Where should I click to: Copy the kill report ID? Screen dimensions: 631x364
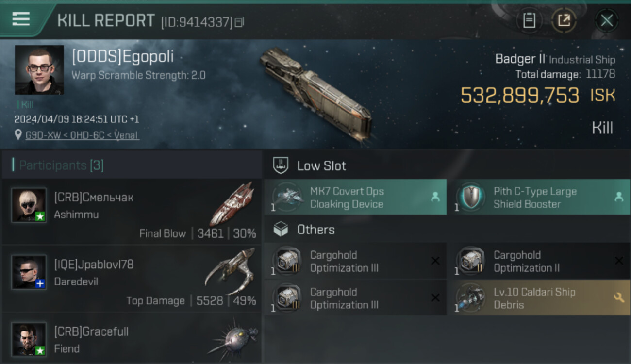tap(239, 22)
